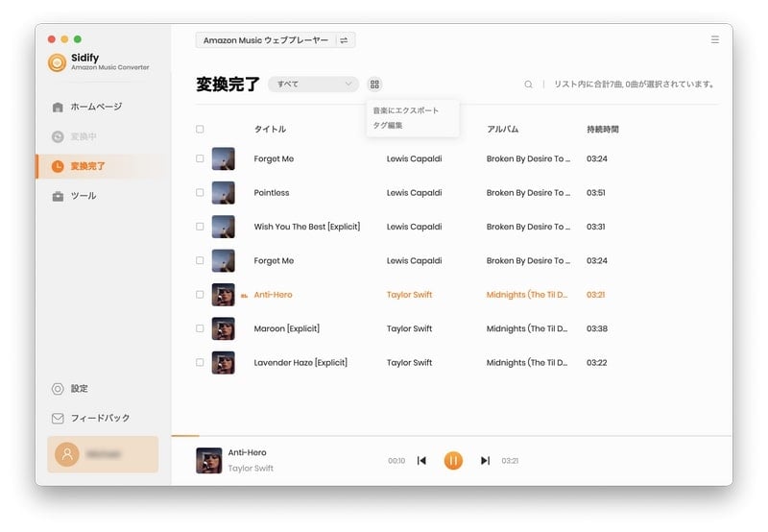Click the swap source icon beside Amazon Music

(x=344, y=40)
